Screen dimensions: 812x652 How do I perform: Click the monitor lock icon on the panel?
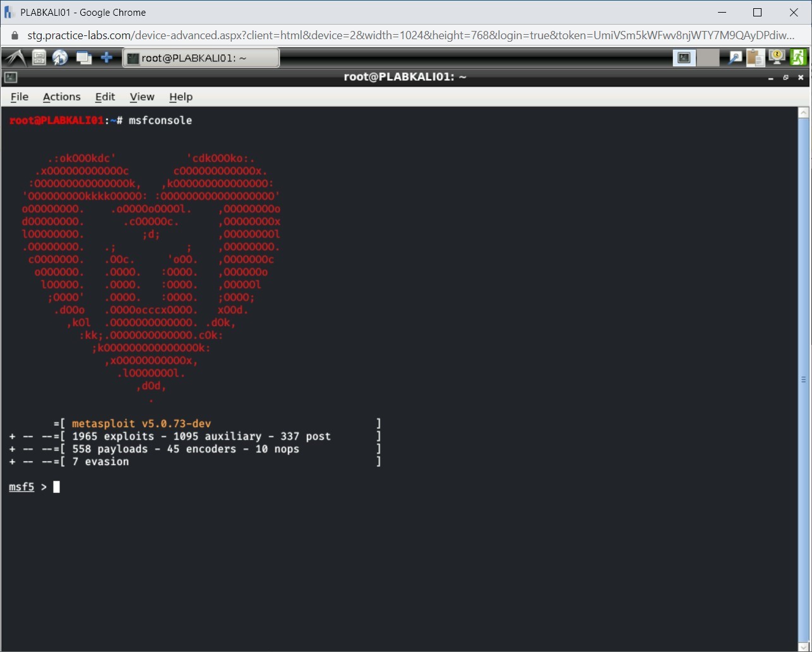tap(776, 57)
